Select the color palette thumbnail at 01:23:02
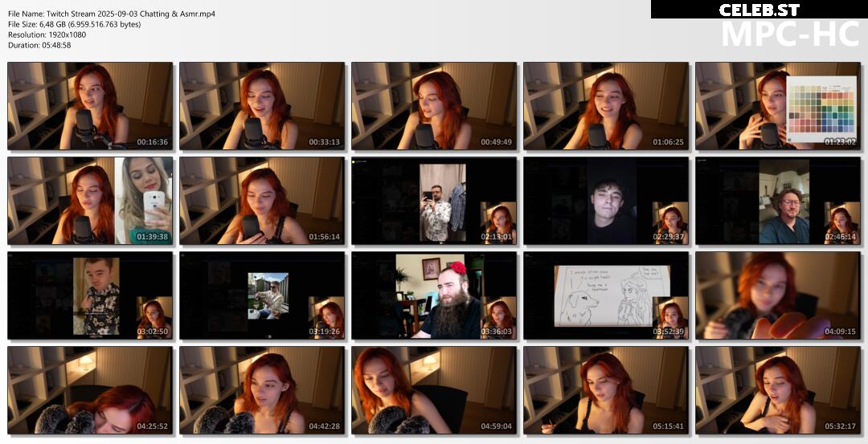This screenshot has height=444, width=868. click(778, 106)
